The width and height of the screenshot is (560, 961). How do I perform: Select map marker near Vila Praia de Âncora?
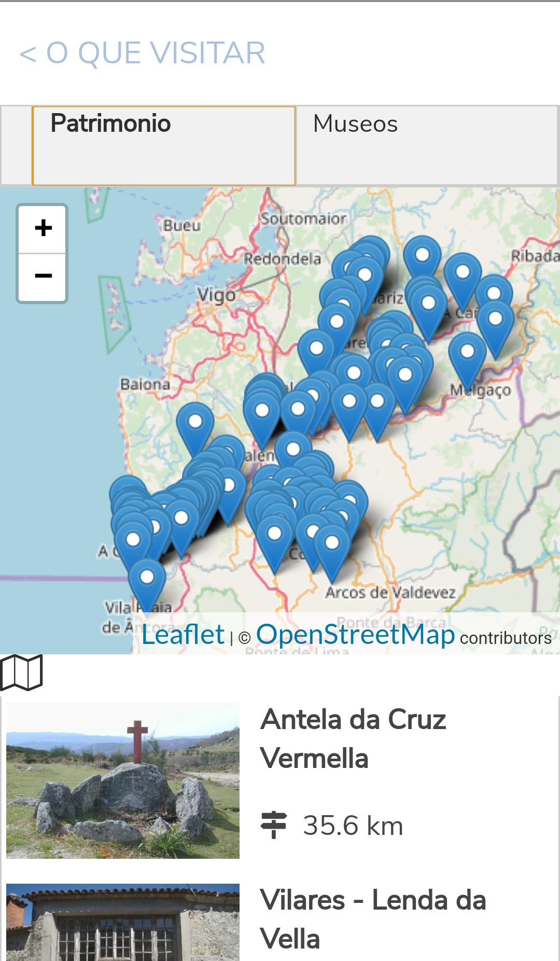147,586
